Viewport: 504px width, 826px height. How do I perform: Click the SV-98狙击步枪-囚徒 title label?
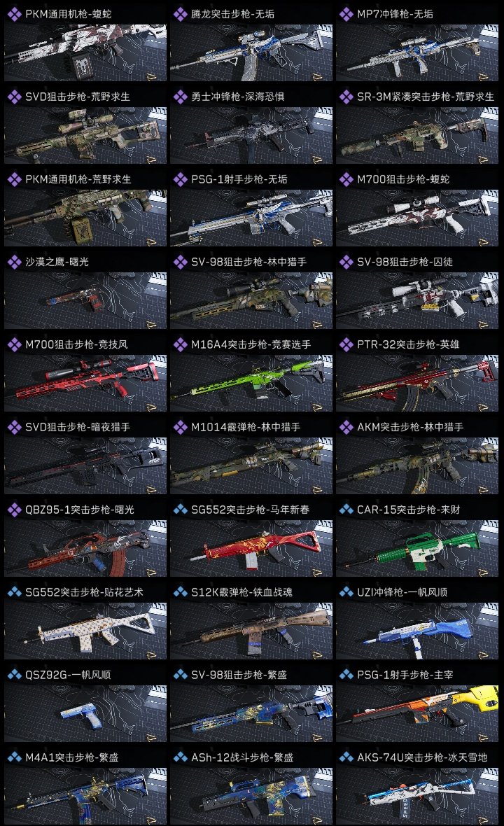click(405, 262)
